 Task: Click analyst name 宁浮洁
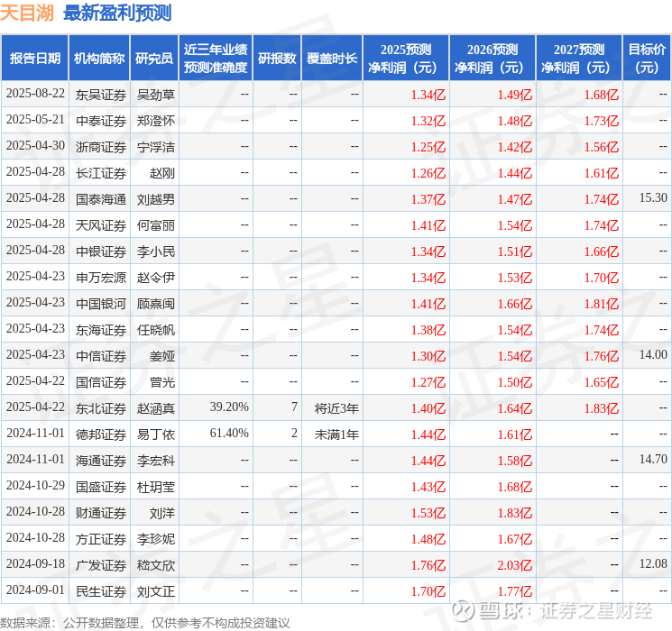(155, 147)
